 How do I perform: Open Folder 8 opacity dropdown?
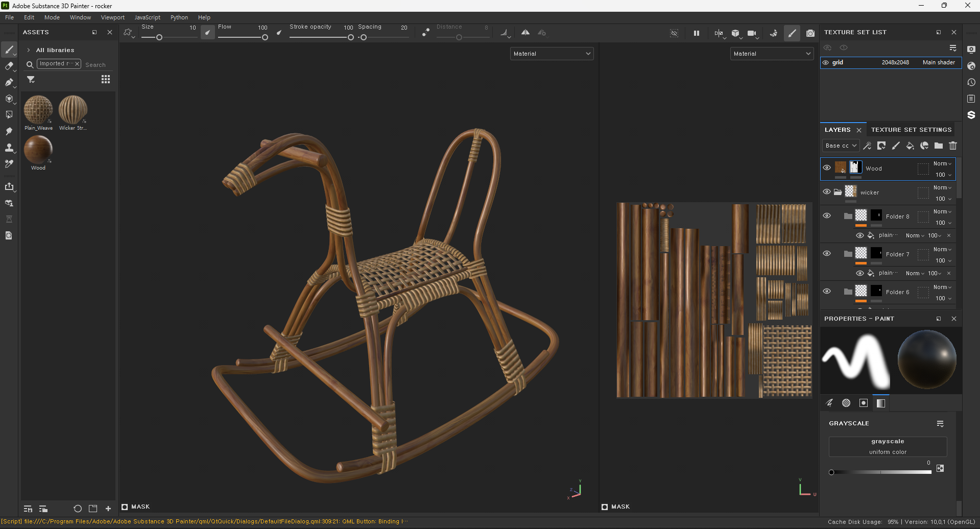943,223
